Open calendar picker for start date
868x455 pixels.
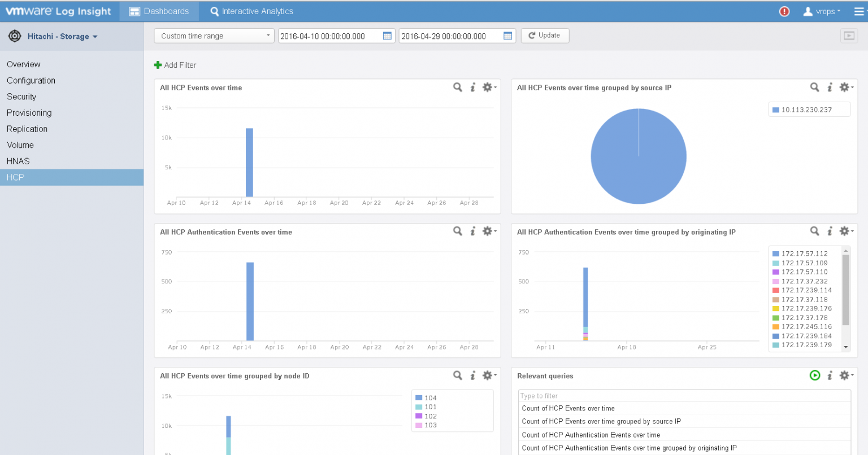pos(387,36)
